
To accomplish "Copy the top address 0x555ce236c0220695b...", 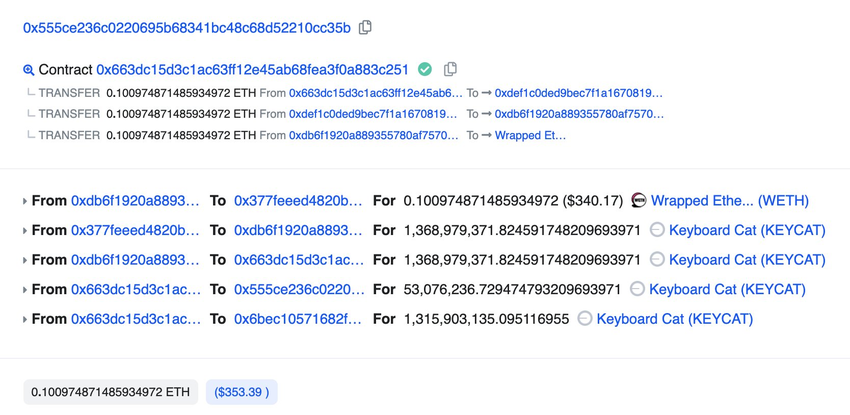I will pos(365,27).
